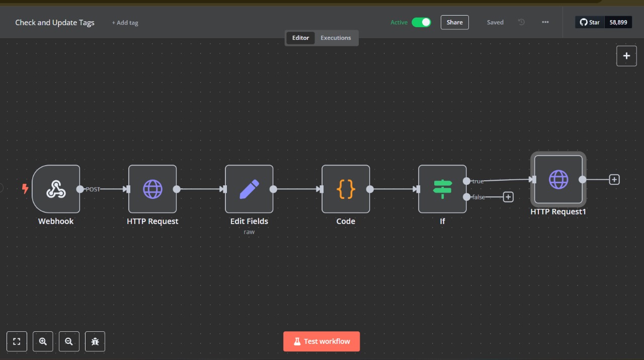Fit workflow to view

pos(17,341)
